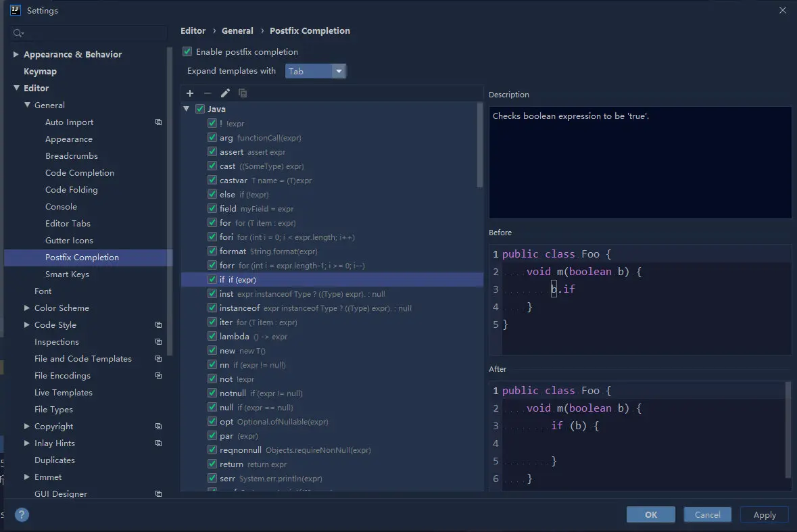This screenshot has width=797, height=532.
Task: Click the Description text area
Action: [640, 162]
